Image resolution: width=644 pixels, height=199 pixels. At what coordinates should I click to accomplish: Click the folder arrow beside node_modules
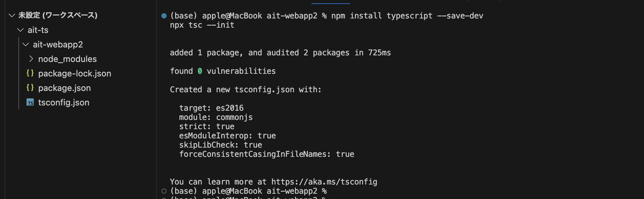point(31,59)
